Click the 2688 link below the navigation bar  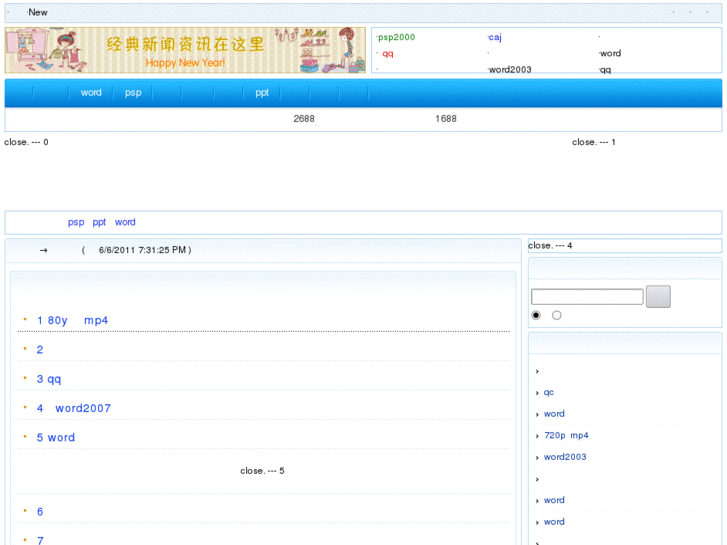[x=304, y=119]
